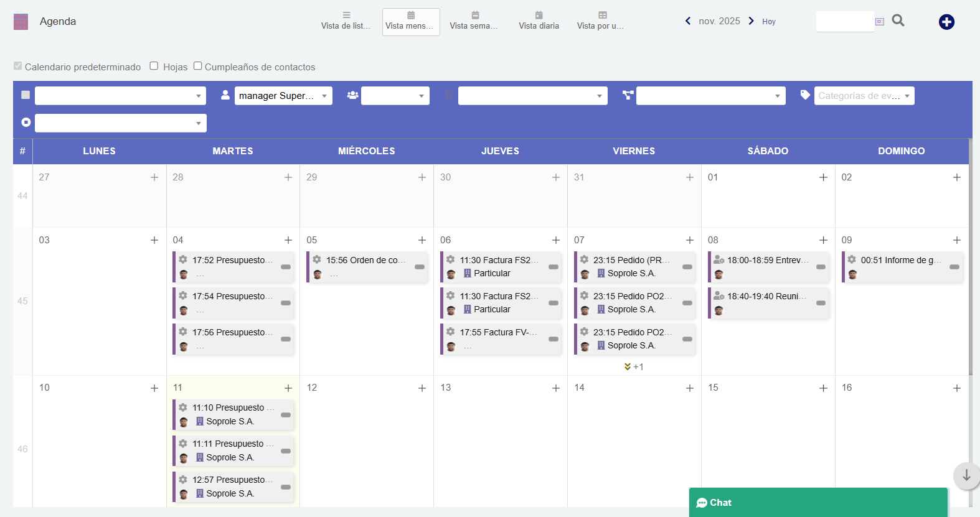980x517 pixels.
Task: Toggle status pill of 00:51 Informe event
Action: click(954, 267)
